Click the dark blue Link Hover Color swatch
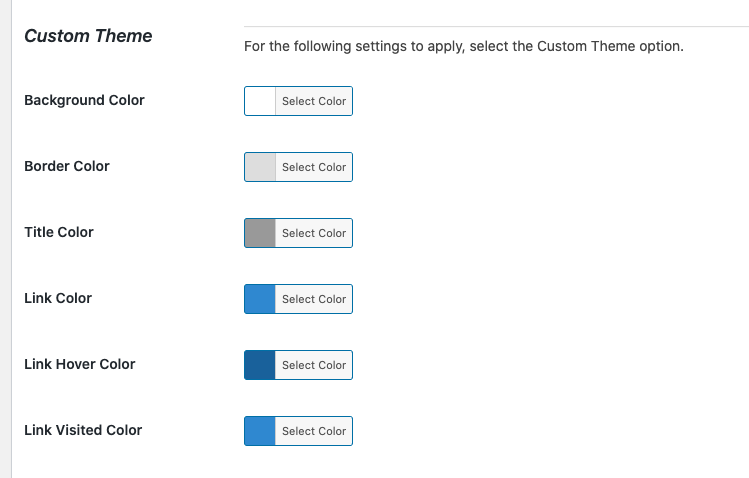 click(x=260, y=365)
